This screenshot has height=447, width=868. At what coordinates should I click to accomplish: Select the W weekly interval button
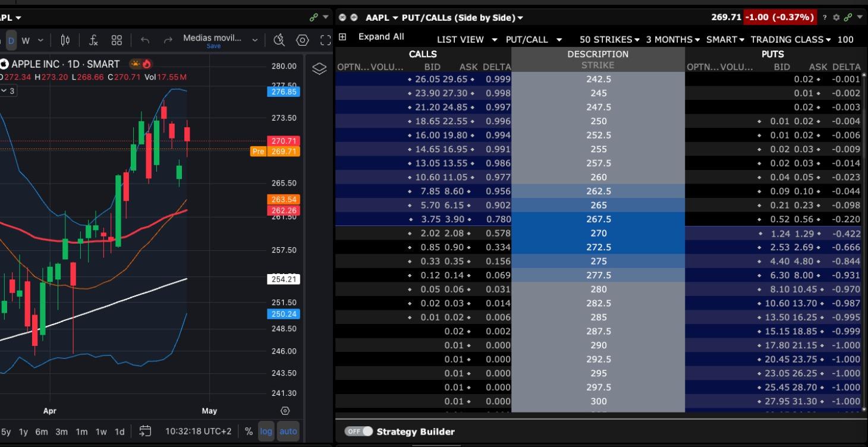tap(26, 40)
